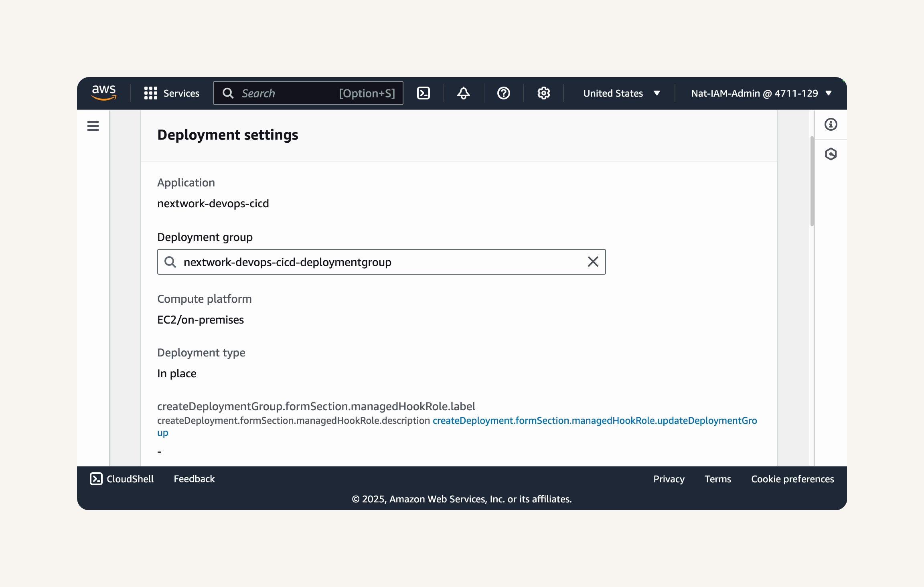
Task: Open the Feedback link in footer
Action: 194,479
